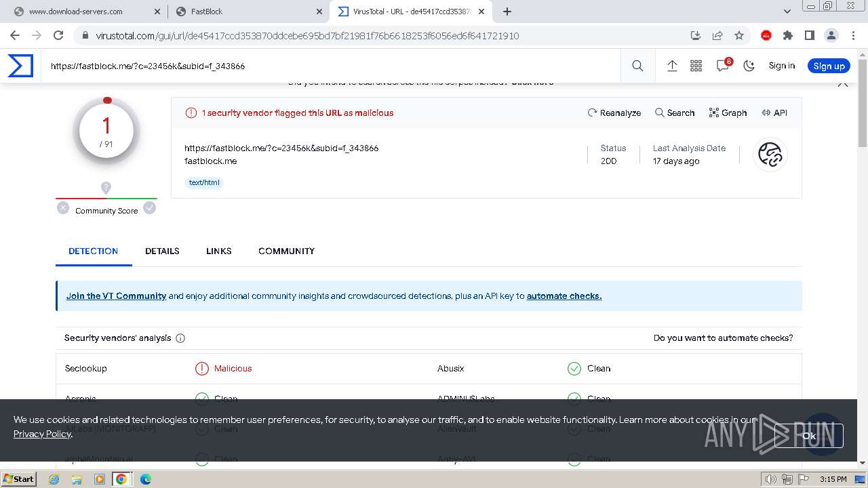868x488 pixels.
Task: Click the VirusTotal URL search field
Action: point(332,66)
